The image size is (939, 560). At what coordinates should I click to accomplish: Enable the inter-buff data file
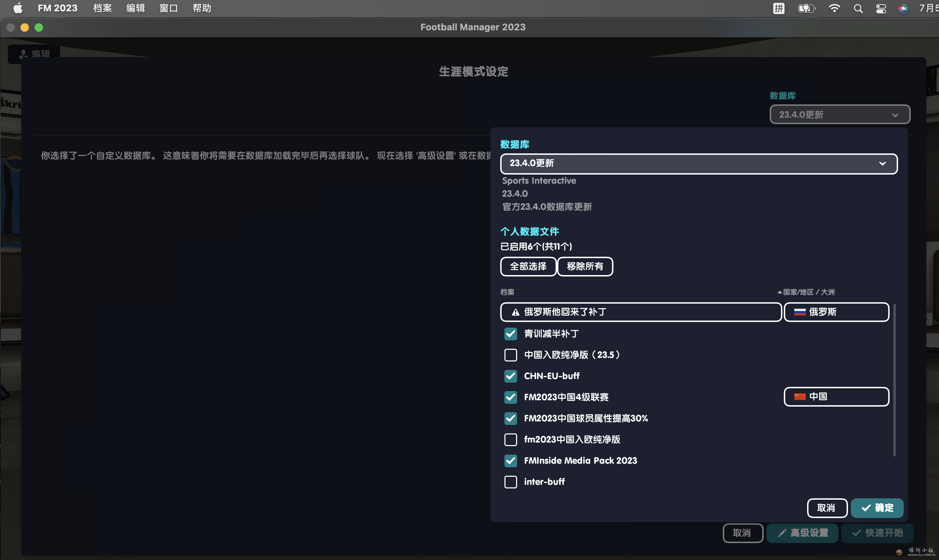[x=511, y=482]
